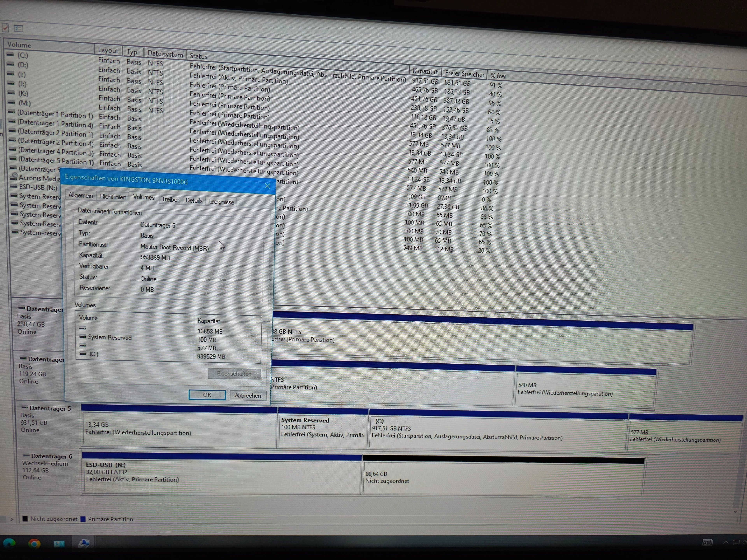This screenshot has width=747, height=560.
Task: Open Google Chrome from the taskbar
Action: point(34,543)
